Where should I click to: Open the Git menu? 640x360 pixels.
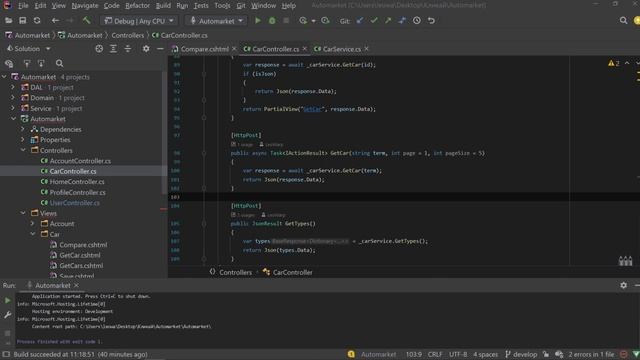(x=241, y=6)
